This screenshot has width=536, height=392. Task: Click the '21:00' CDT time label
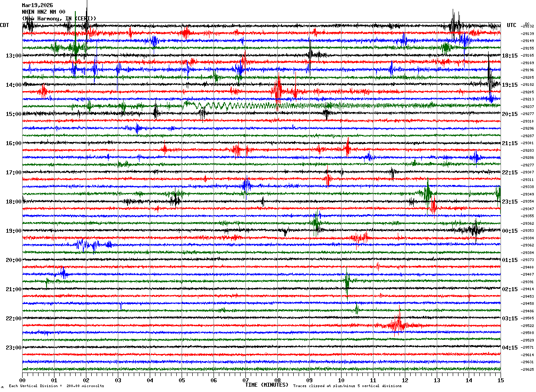click(x=14, y=289)
